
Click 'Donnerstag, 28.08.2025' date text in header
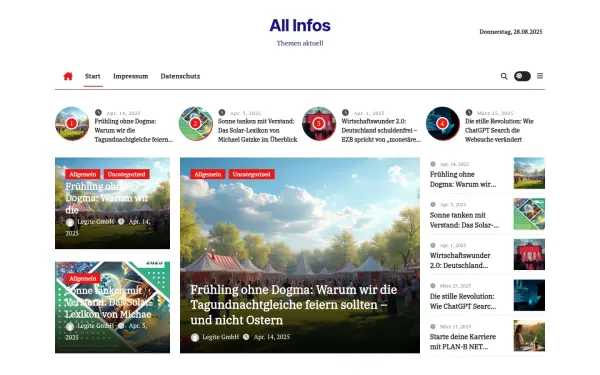tap(511, 32)
